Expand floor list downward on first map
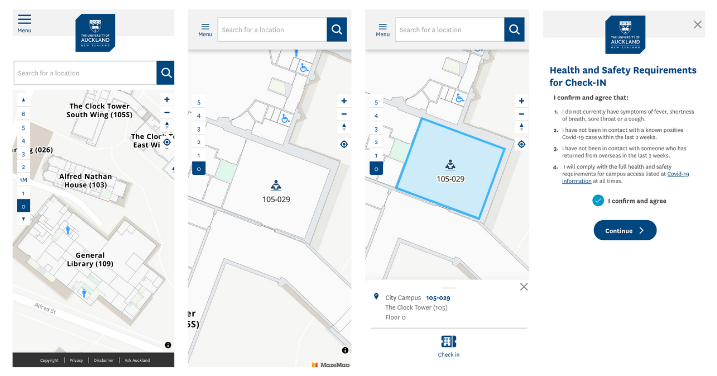The height and width of the screenshot is (376, 717). pyautogui.click(x=23, y=219)
